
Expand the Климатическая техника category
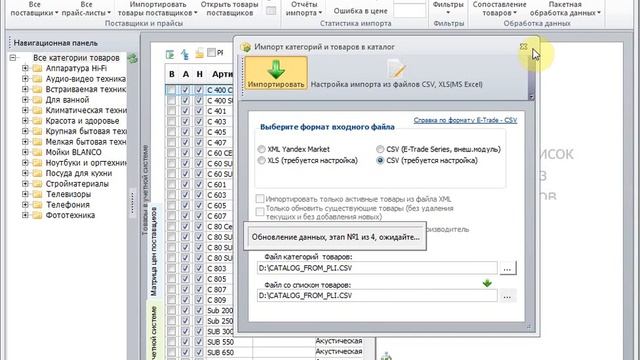point(25,110)
